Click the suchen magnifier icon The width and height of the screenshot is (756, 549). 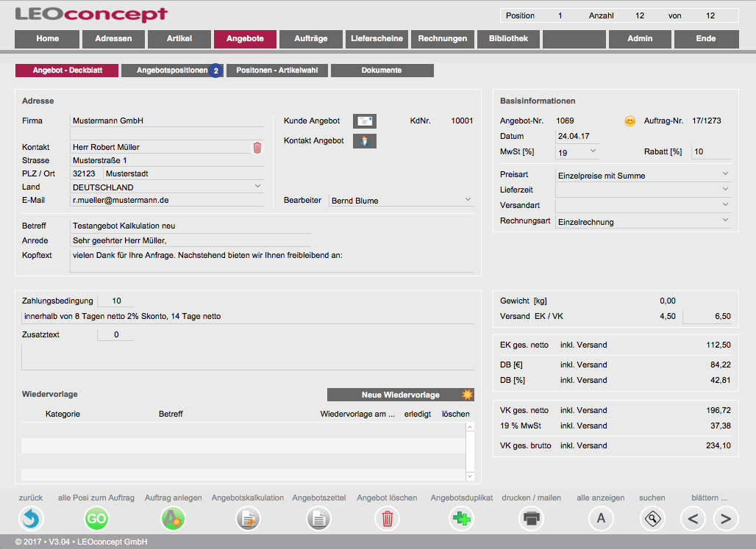(652, 519)
